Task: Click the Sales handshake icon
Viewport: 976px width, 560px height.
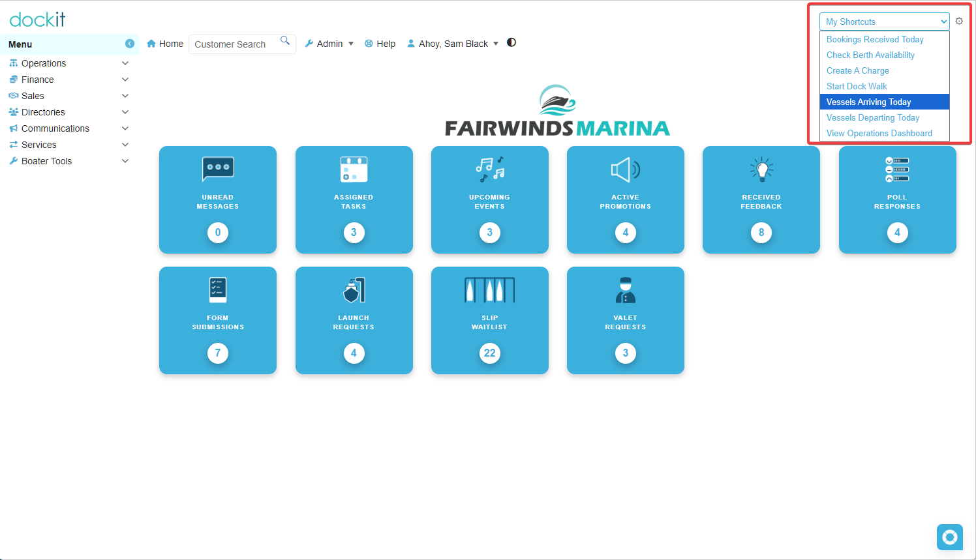Action: tap(14, 96)
